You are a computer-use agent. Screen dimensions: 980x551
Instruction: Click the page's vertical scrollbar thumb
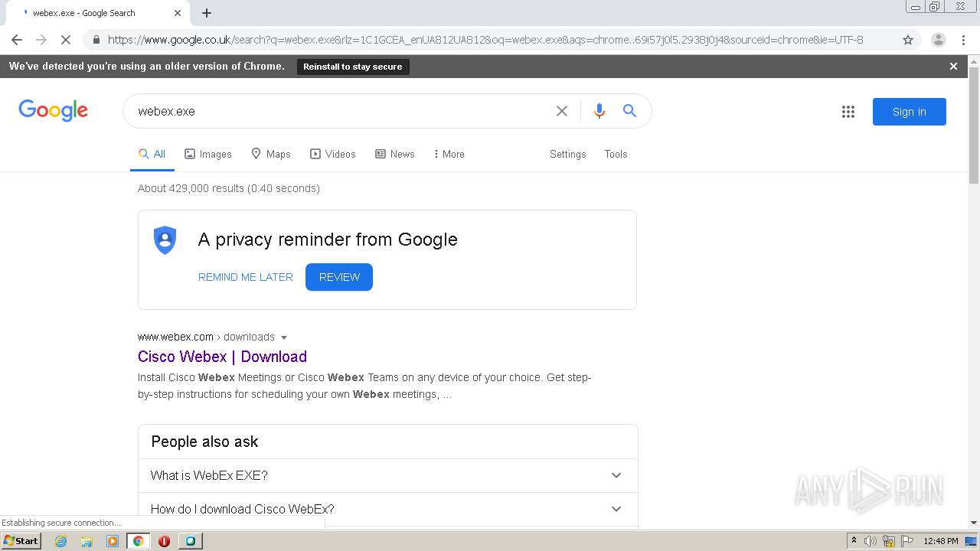[x=974, y=126]
